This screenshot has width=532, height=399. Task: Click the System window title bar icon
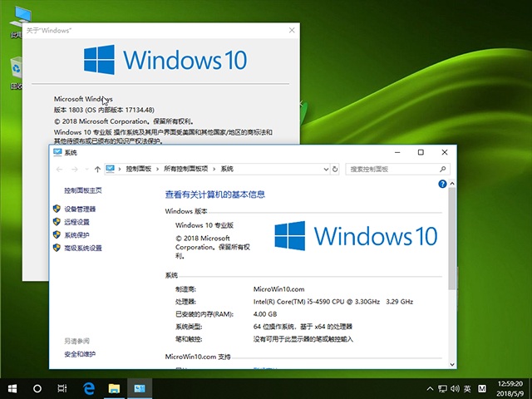point(57,152)
